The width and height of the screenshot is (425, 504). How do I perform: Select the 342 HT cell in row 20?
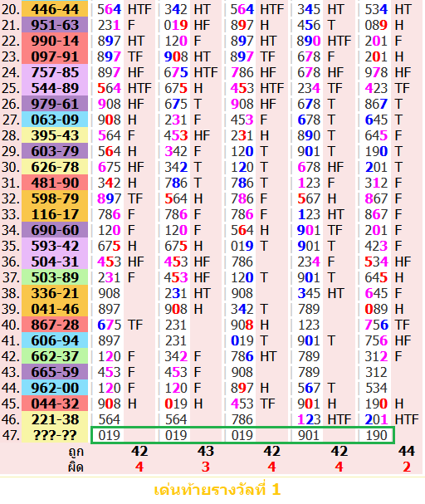point(188,9)
